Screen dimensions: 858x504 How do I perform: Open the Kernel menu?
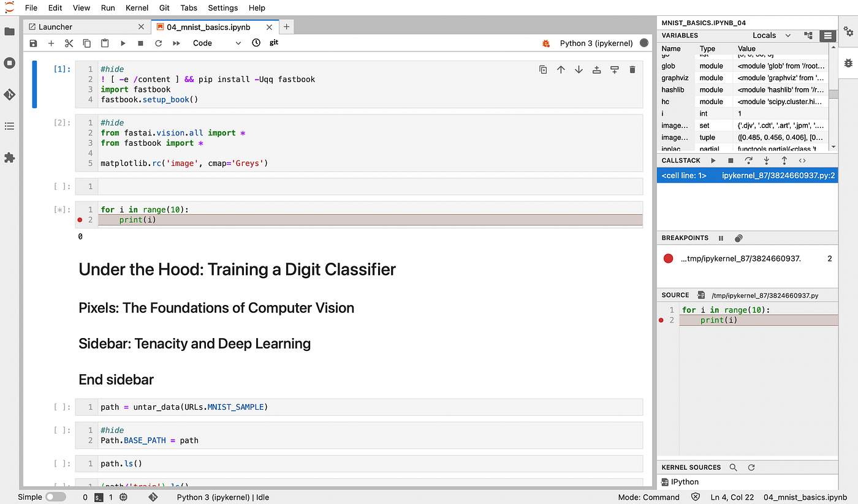(137, 8)
